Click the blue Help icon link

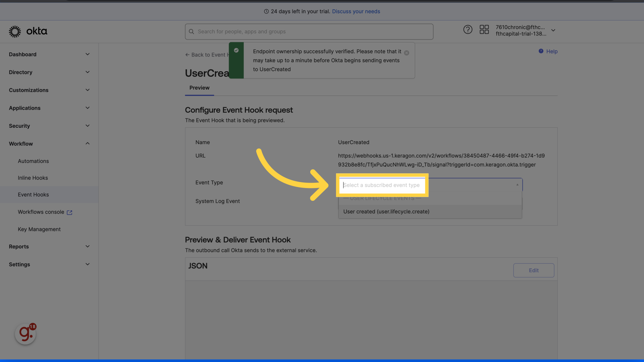541,51
